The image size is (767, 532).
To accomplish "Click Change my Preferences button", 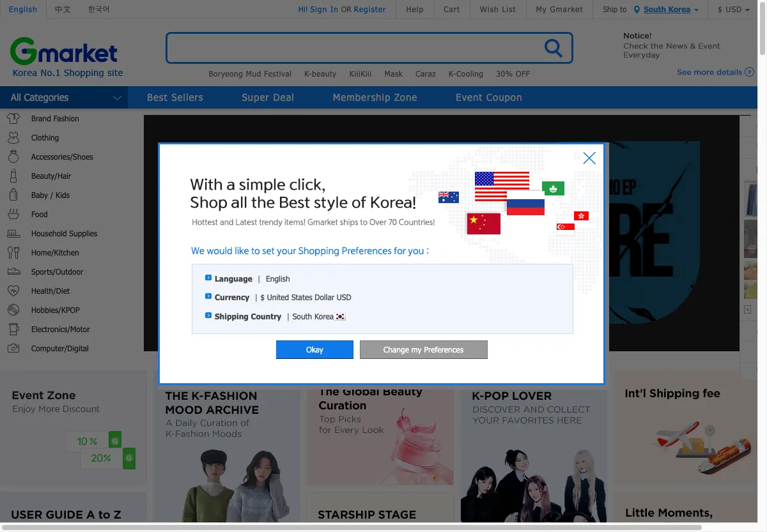I will [x=424, y=349].
